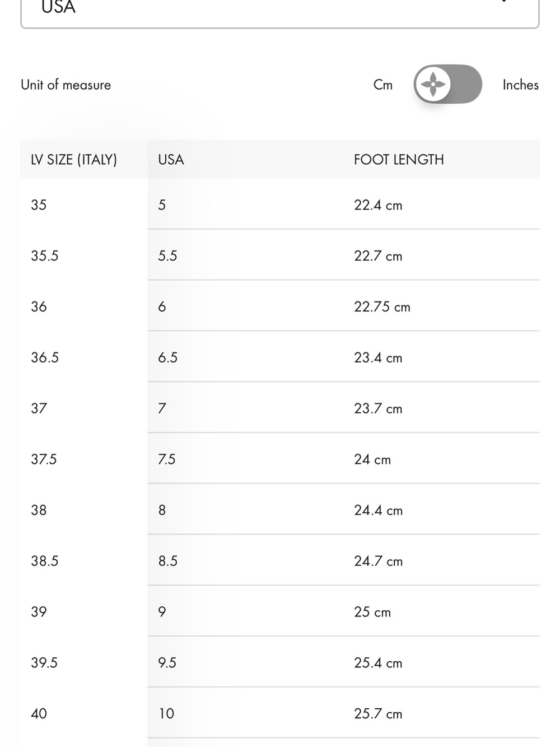
Task: Open the USA country dropdown
Action: (x=280, y=10)
